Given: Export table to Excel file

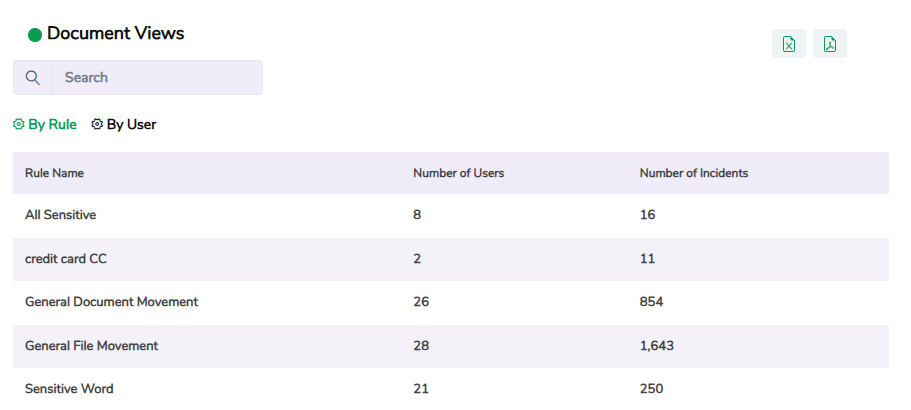Looking at the screenshot, I should point(789,44).
